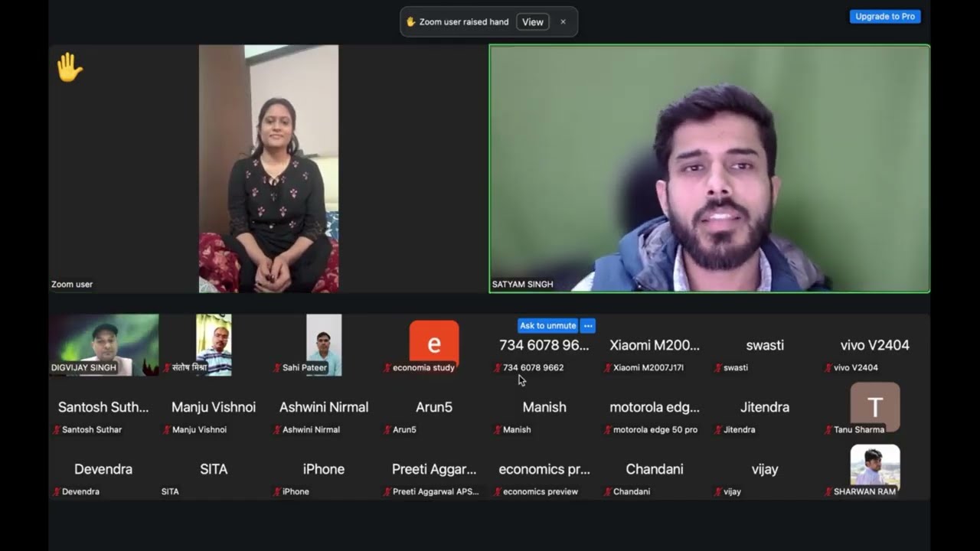Select large swasti participant name
The height and width of the screenshot is (551, 980).
tap(765, 345)
